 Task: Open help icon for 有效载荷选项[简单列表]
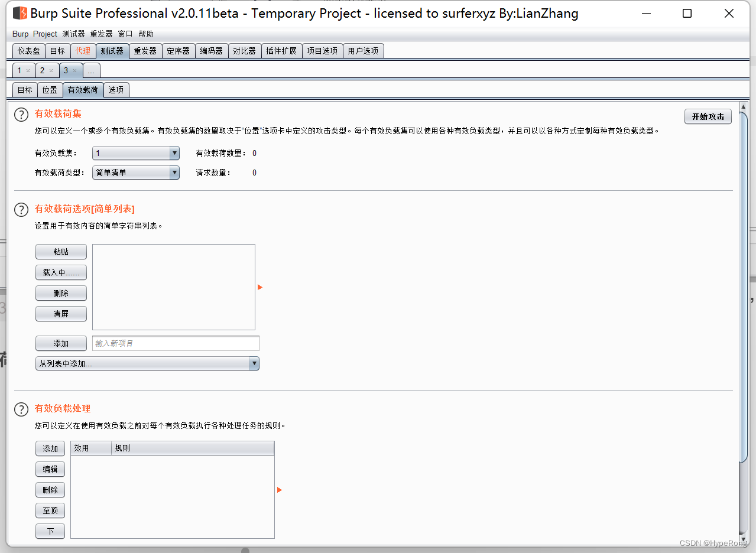pyautogui.click(x=21, y=210)
